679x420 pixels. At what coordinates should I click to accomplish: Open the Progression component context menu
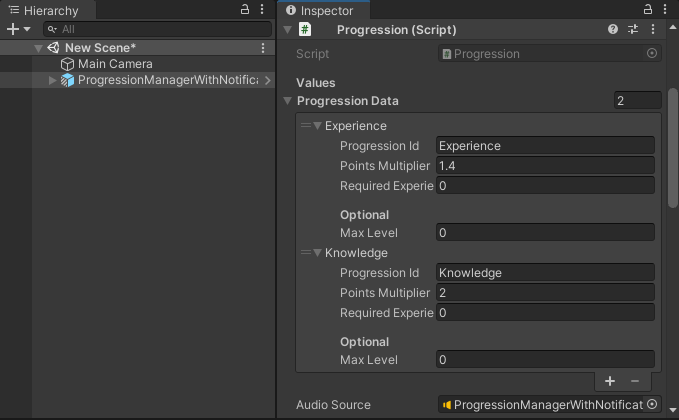653,29
